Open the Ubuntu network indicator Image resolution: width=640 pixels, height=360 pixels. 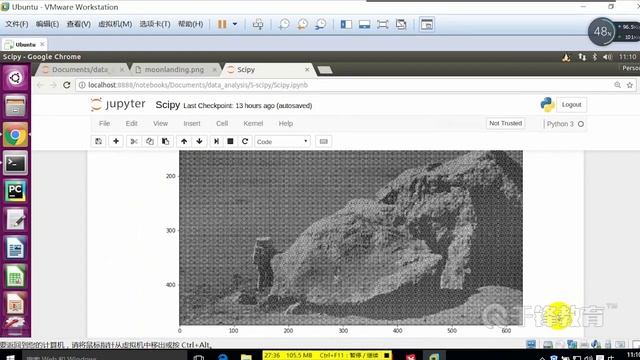point(582,57)
